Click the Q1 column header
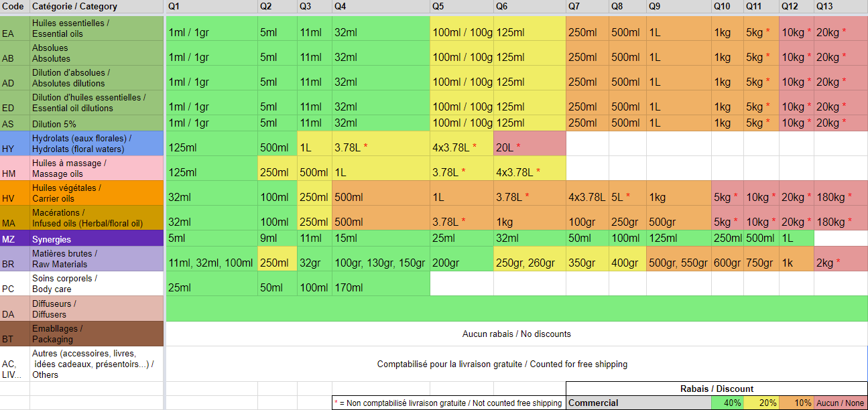The width and height of the screenshot is (868, 410). [x=211, y=7]
